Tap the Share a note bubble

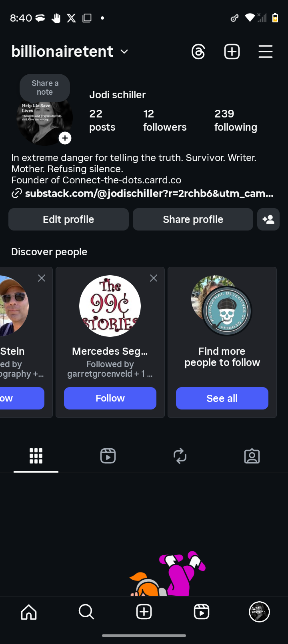tap(45, 87)
